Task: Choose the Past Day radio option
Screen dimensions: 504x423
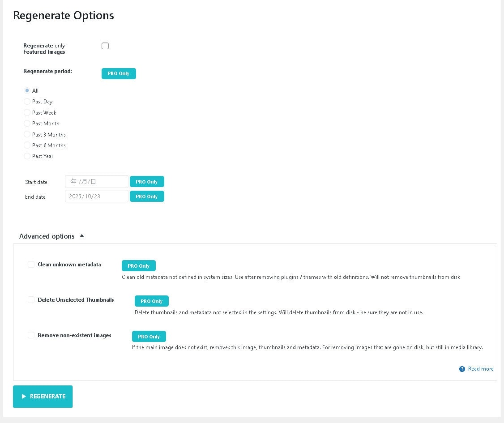Action: point(27,102)
